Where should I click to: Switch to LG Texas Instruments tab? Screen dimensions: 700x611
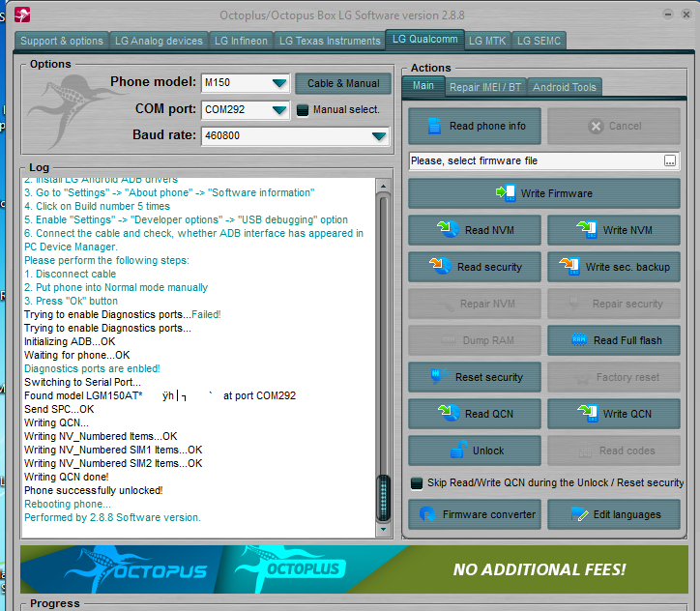(330, 41)
